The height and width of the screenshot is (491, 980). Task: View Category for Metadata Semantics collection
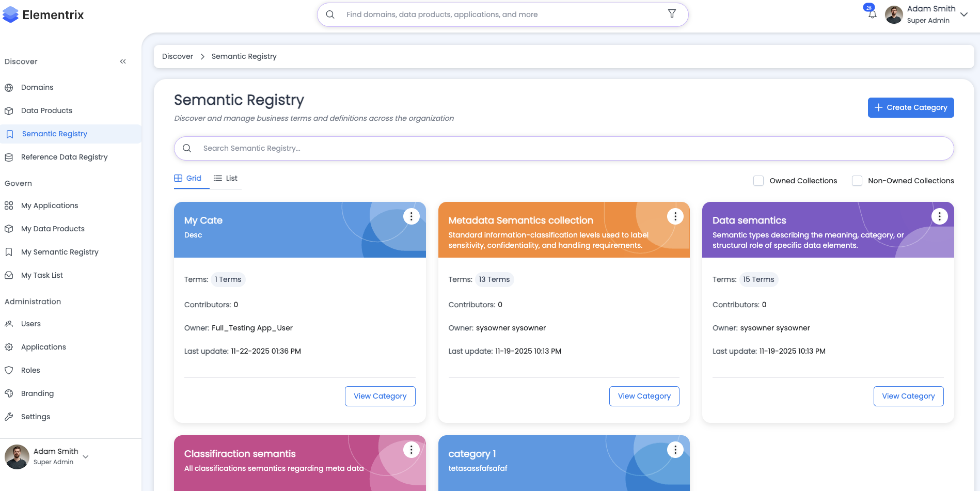pyautogui.click(x=644, y=396)
